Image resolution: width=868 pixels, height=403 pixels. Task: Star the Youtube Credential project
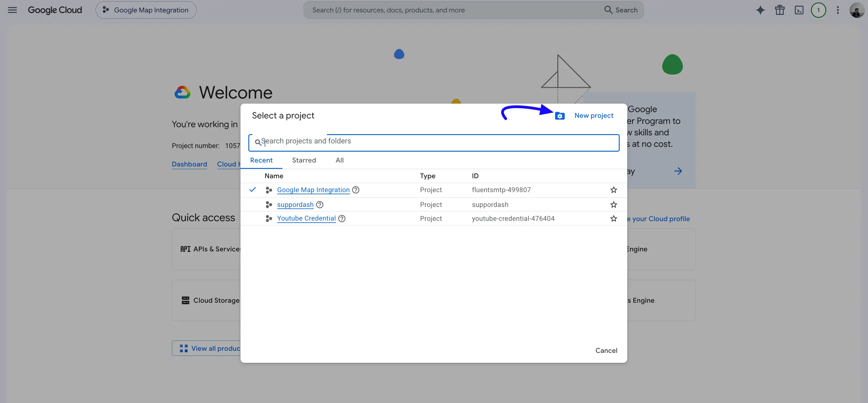click(x=614, y=219)
